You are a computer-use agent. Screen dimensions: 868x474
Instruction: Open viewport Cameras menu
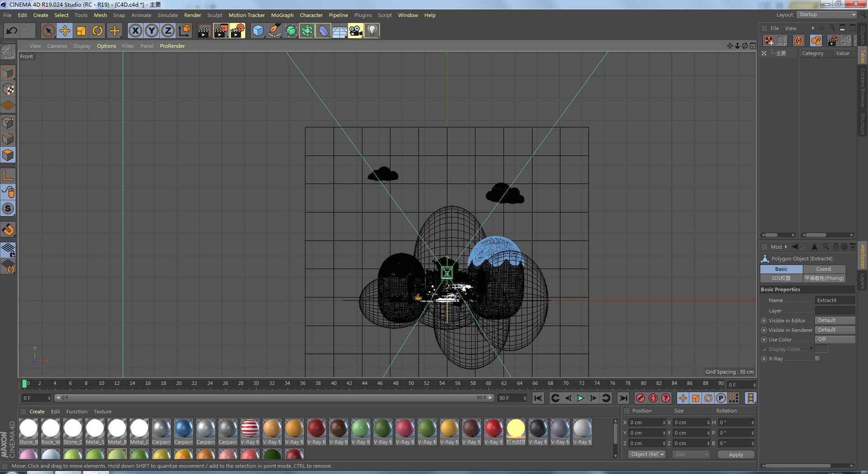(57, 46)
